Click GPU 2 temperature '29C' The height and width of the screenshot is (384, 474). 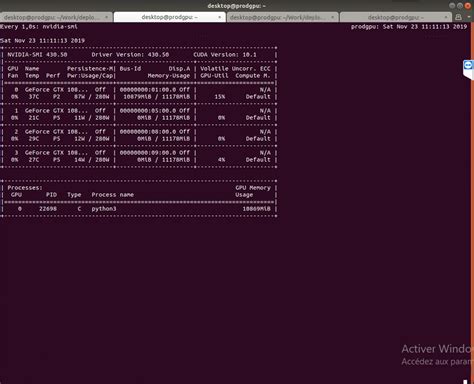[34, 139]
